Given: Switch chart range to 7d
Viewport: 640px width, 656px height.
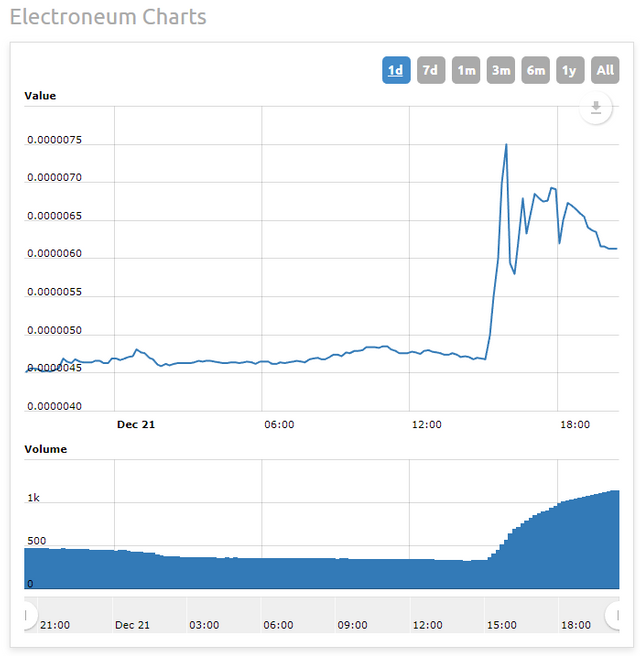Looking at the screenshot, I should [431, 70].
